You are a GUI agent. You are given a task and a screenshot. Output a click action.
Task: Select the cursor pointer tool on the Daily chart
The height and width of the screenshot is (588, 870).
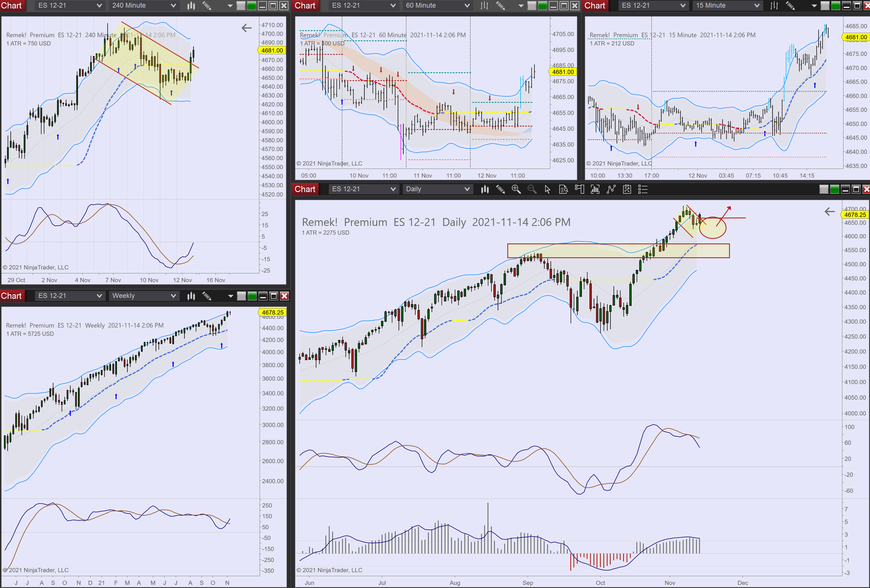tap(547, 189)
